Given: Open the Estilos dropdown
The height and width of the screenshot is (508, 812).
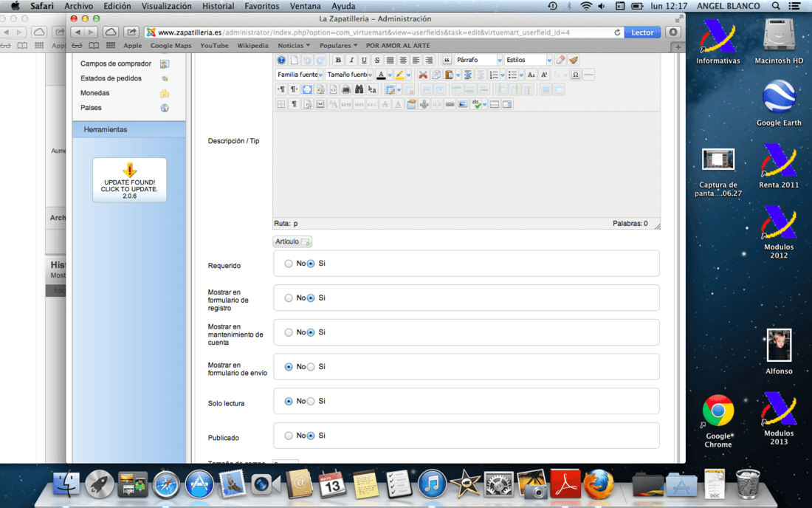Looking at the screenshot, I should click(528, 60).
